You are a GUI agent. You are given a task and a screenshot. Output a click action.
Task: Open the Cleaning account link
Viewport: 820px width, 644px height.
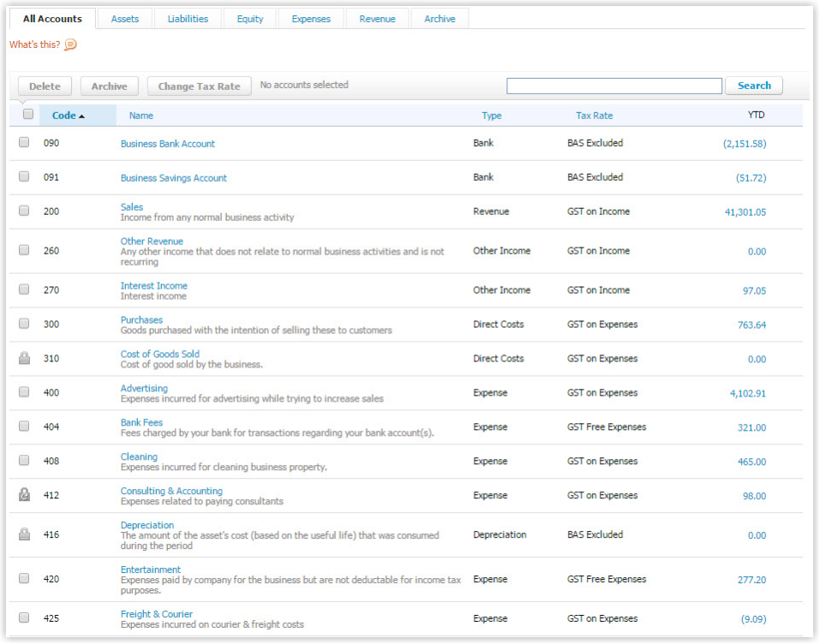click(x=139, y=456)
